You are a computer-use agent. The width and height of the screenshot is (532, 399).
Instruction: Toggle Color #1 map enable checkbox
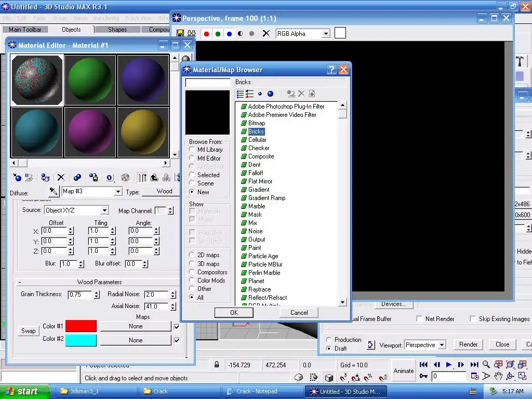[x=177, y=327]
